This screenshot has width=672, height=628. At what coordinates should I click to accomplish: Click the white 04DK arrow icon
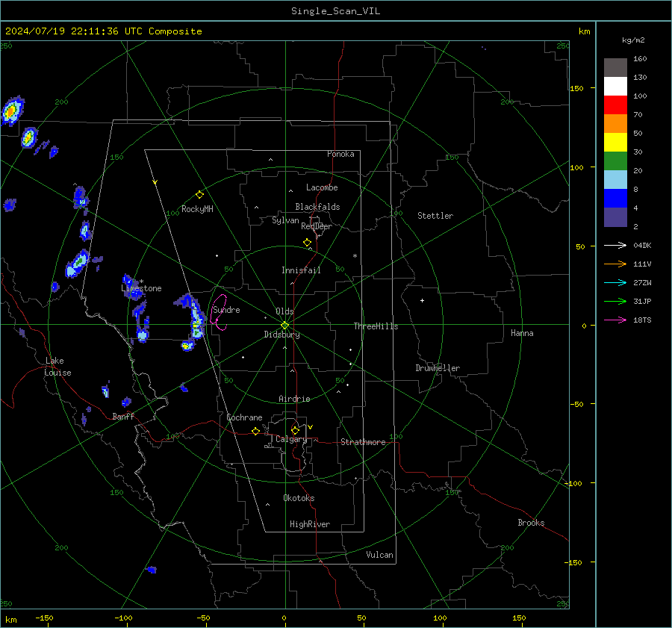pos(615,245)
